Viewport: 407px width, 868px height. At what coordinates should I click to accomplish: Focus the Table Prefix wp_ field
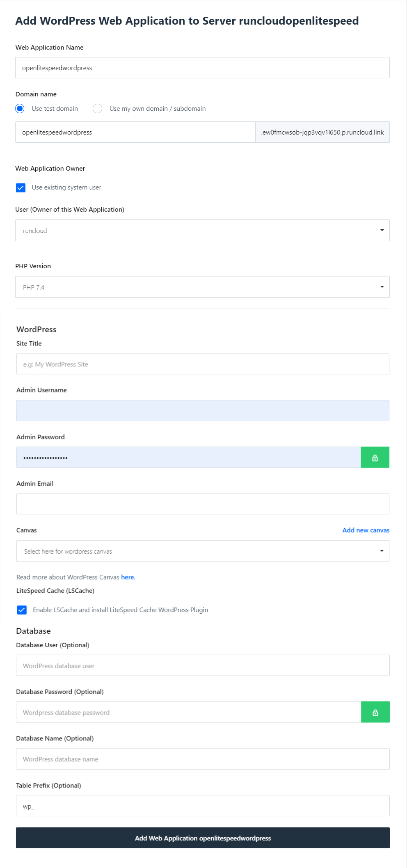203,806
